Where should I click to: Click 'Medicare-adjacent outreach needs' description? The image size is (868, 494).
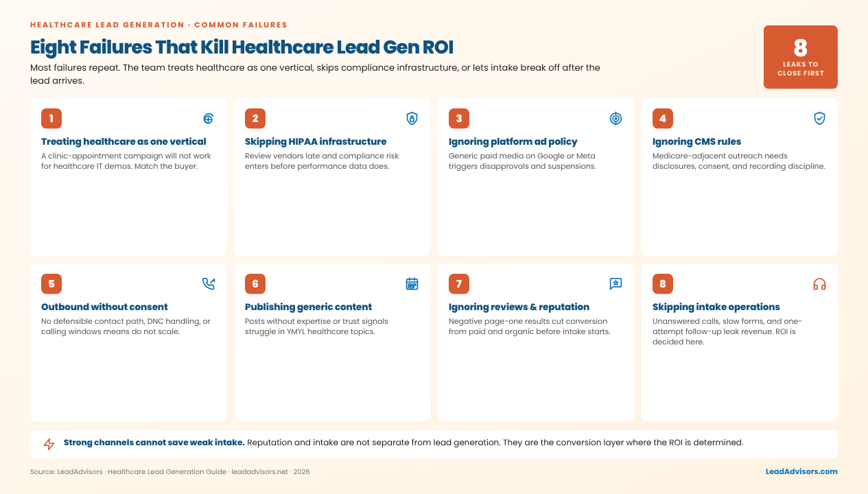click(739, 161)
